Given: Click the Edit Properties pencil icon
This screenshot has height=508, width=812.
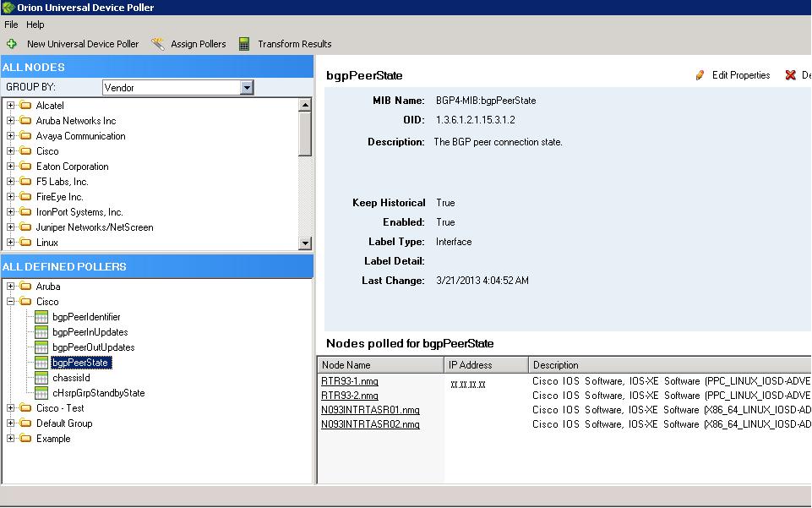Looking at the screenshot, I should pyautogui.click(x=700, y=75).
